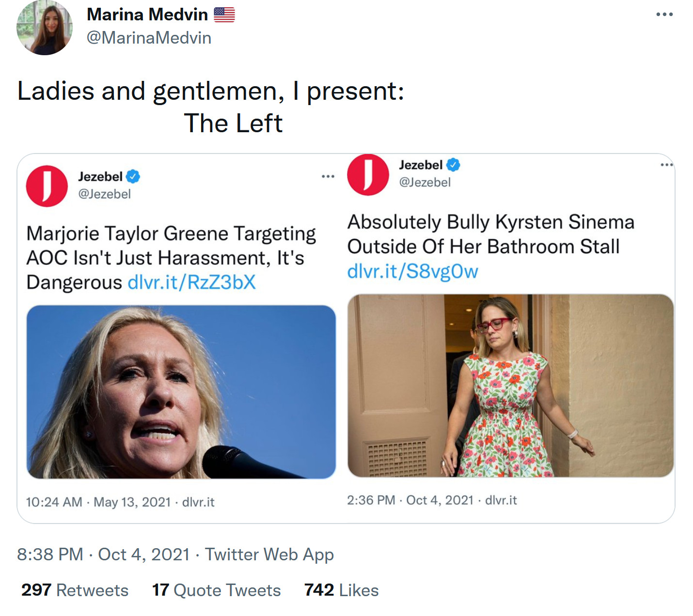
Task: Click the left Jezebel verified badge
Action: pyautogui.click(x=133, y=177)
